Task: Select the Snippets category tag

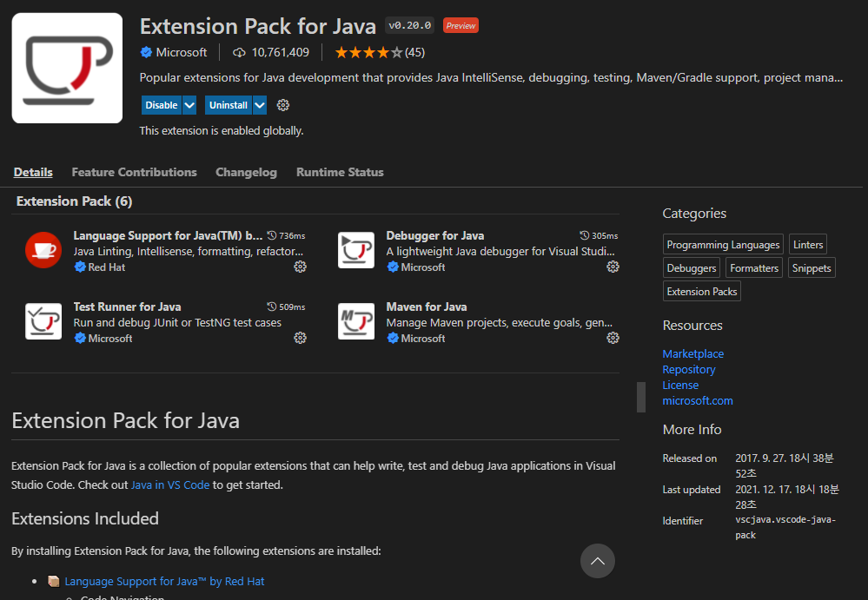Action: [812, 268]
